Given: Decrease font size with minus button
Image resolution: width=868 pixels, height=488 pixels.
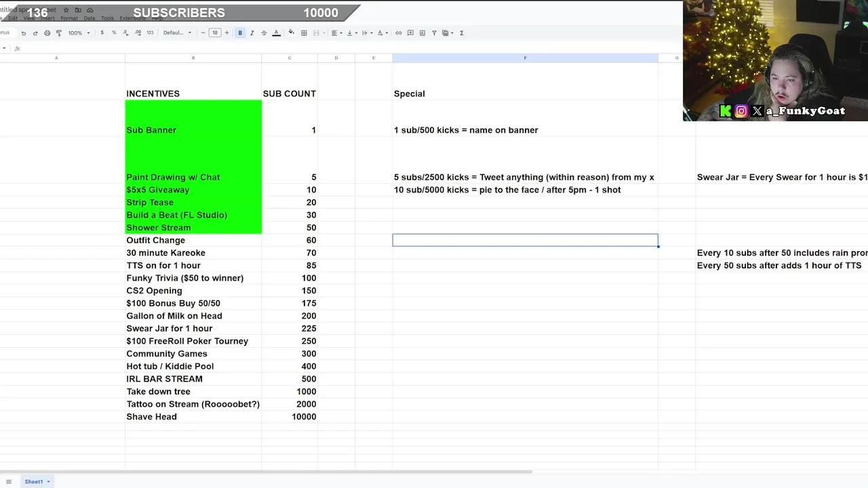Looking at the screenshot, I should tap(203, 33).
